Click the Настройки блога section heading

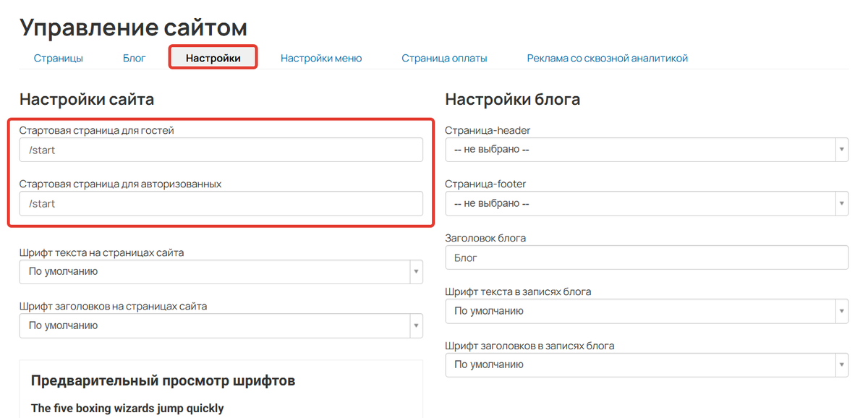pyautogui.click(x=513, y=100)
